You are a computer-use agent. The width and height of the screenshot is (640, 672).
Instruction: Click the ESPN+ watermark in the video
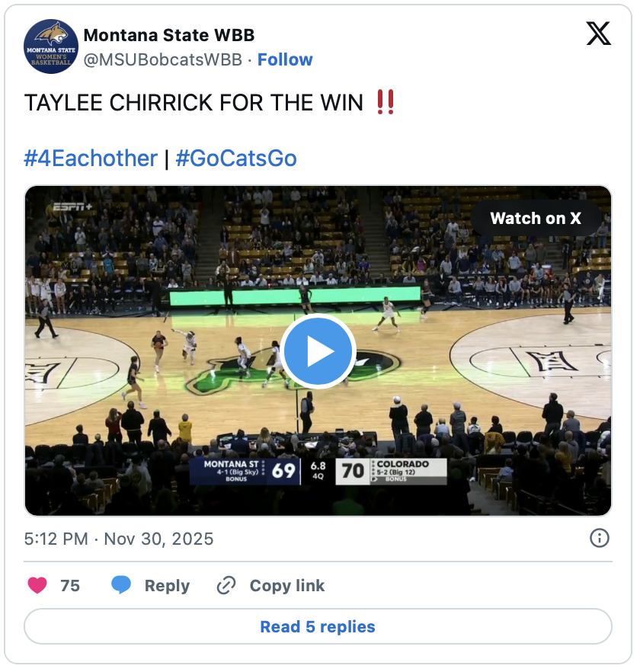(73, 207)
